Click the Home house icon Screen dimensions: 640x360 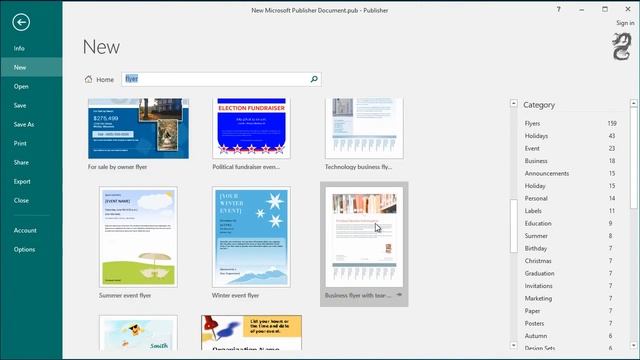click(89, 79)
